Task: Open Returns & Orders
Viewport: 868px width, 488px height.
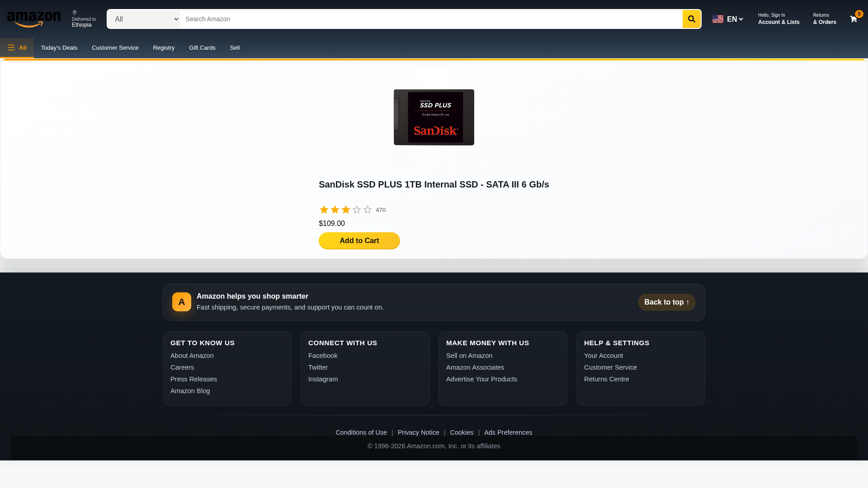Action: (824, 19)
